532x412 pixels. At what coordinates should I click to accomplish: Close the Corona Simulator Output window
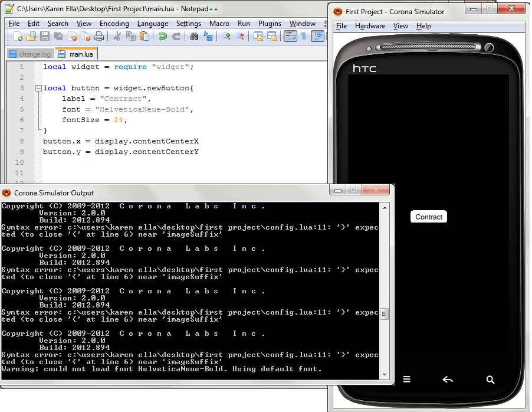[x=376, y=190]
